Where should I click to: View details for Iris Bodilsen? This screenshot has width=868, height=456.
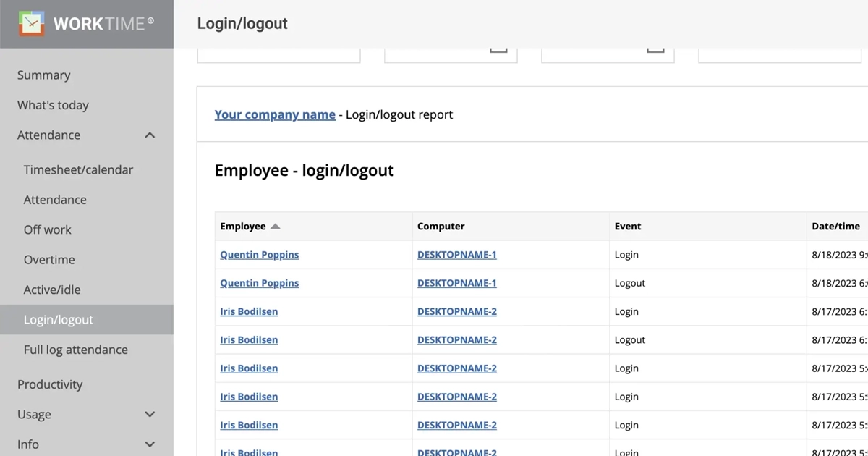[249, 311]
